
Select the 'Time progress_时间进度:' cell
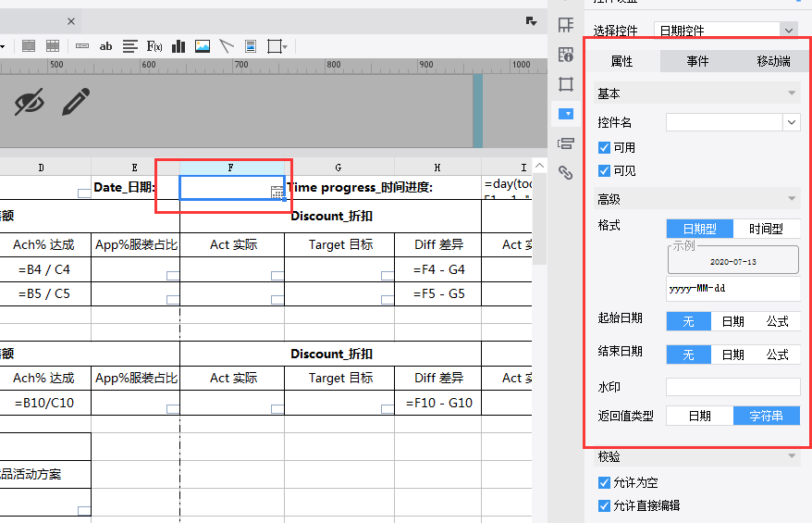tap(383, 188)
